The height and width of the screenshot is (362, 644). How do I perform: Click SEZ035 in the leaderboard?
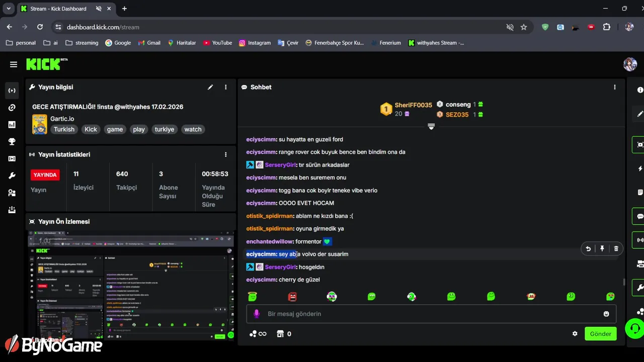[457, 115]
